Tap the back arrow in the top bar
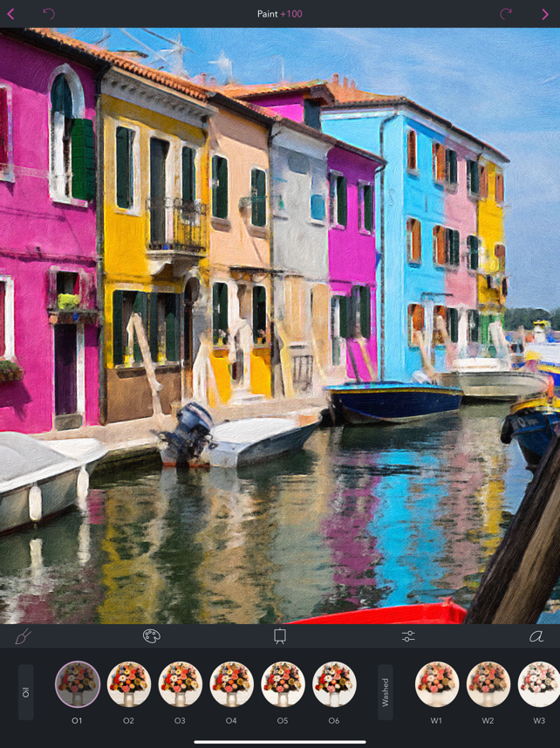This screenshot has width=560, height=748. click(10, 14)
